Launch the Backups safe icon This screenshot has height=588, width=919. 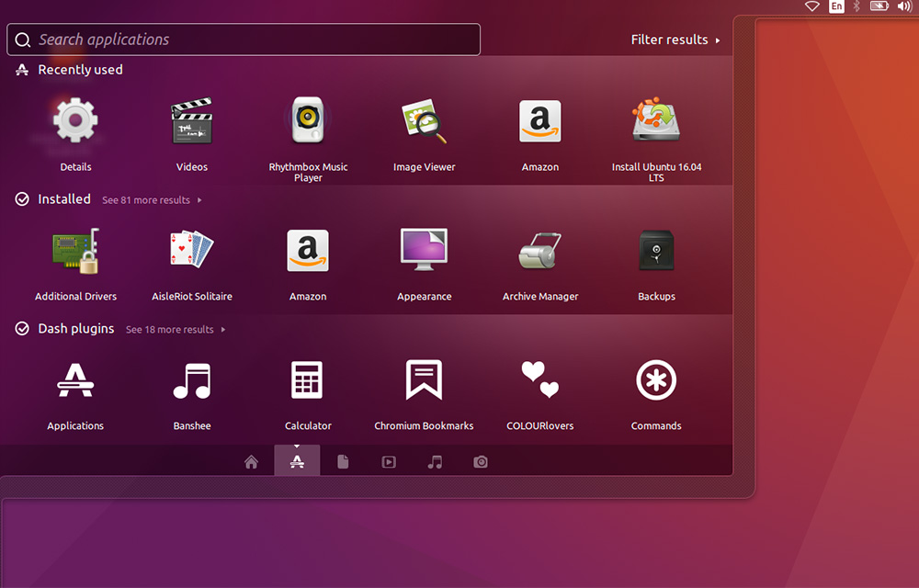point(656,251)
